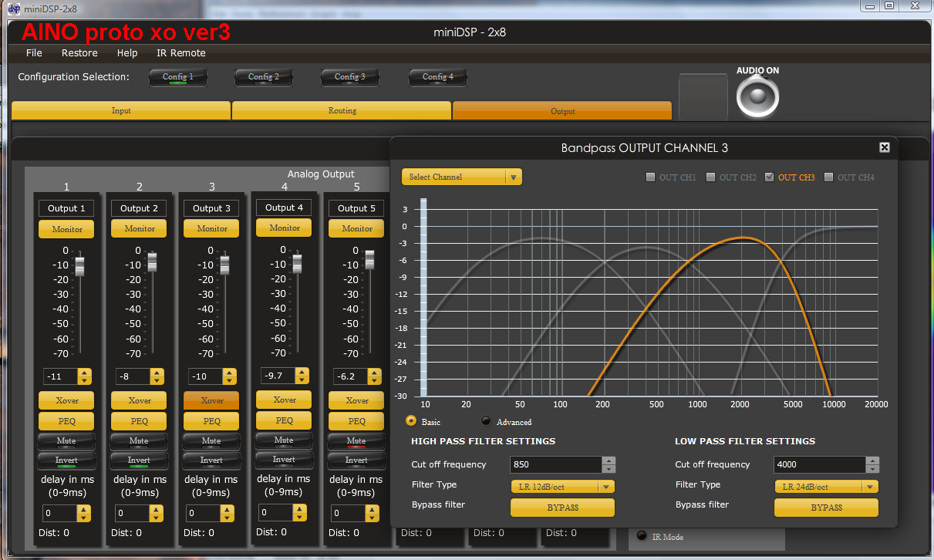The image size is (934, 560).
Task: Click Output 3 gain stepper showing -10
Action: pos(230,376)
